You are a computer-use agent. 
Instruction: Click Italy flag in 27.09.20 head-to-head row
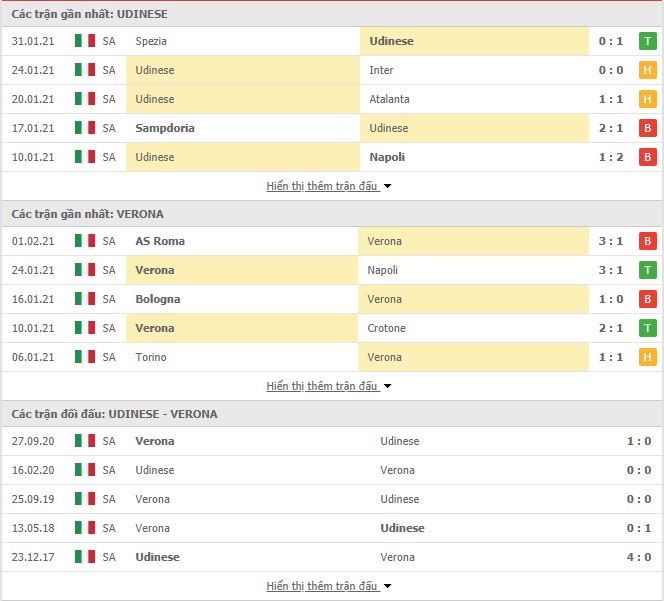[85, 440]
